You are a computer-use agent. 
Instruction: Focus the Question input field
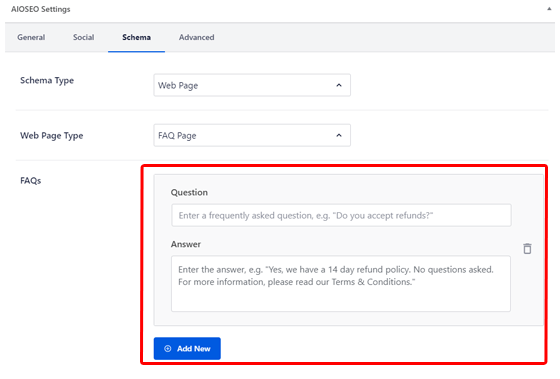(341, 215)
